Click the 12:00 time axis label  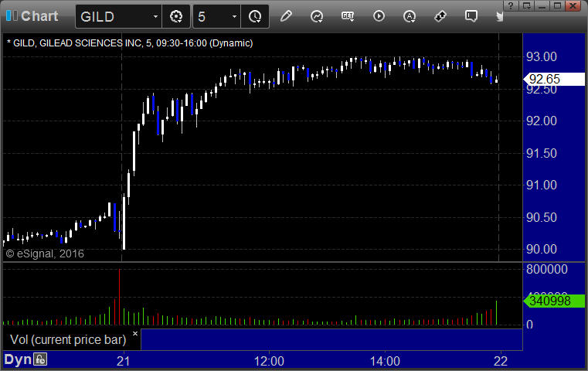click(269, 361)
